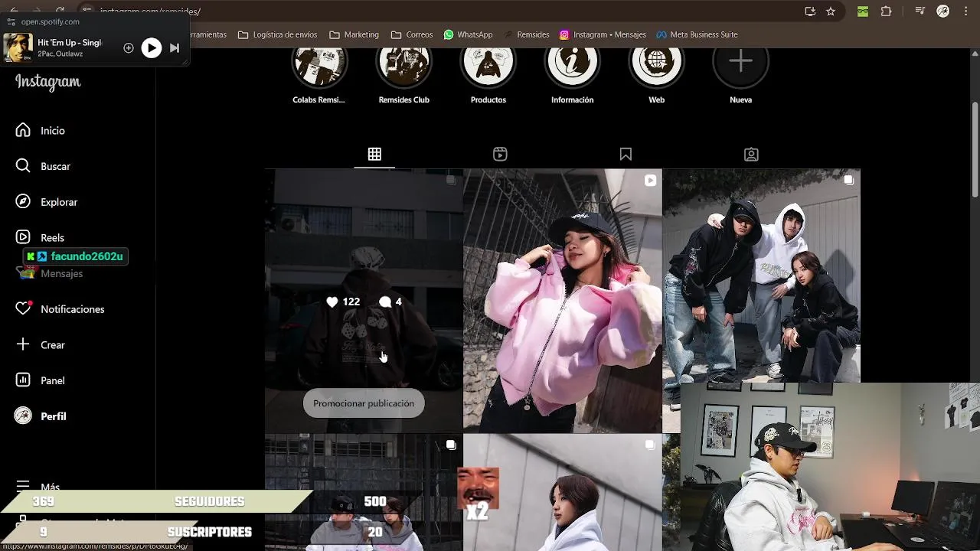Play the Spotify track Hit 'Em Up
The image size is (980, 551).
152,48
